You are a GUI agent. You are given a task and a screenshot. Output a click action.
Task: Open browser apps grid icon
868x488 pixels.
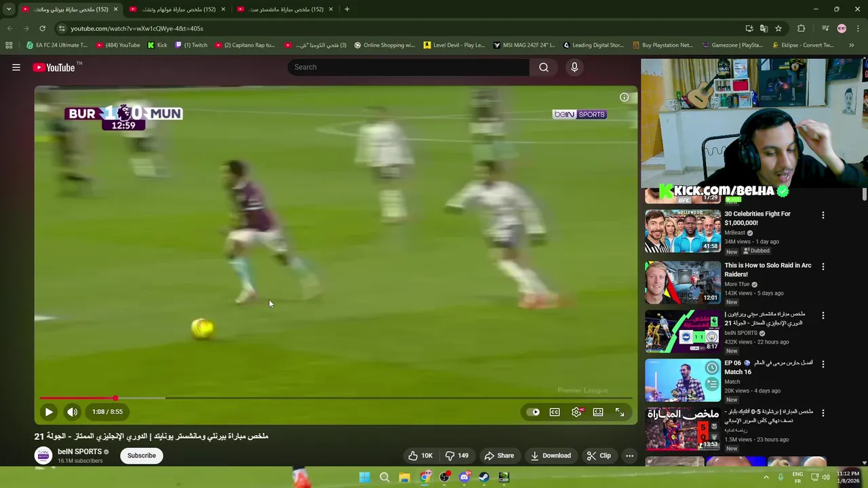[9, 45]
